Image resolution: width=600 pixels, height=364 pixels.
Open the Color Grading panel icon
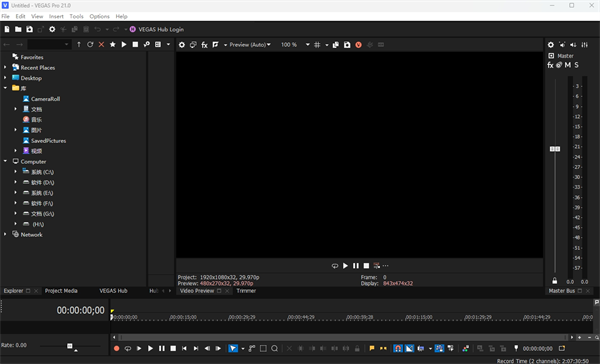click(466, 348)
